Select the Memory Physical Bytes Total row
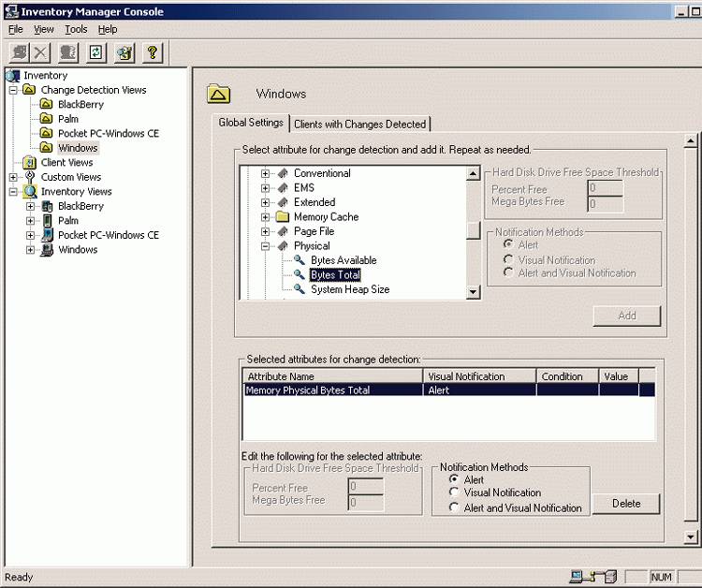Image resolution: width=702 pixels, height=588 pixels. 332,390
